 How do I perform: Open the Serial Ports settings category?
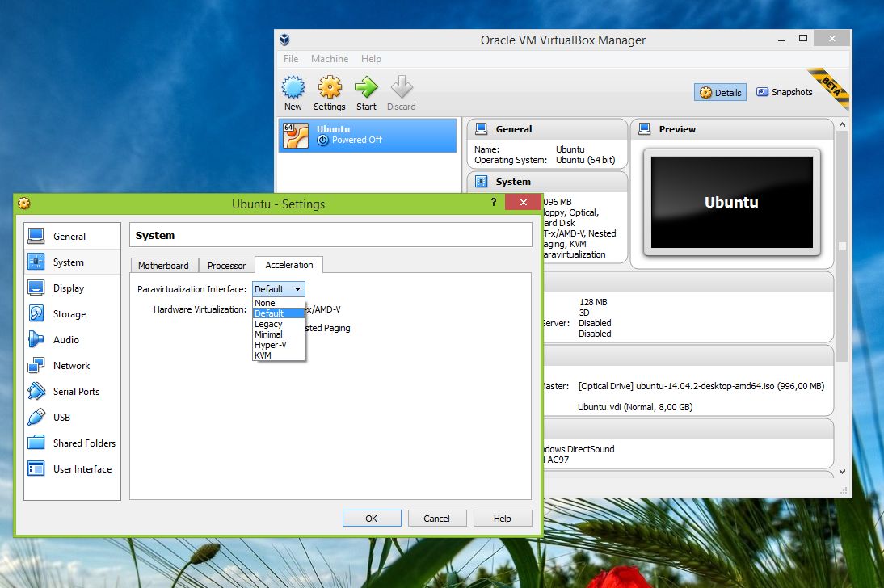(72, 392)
